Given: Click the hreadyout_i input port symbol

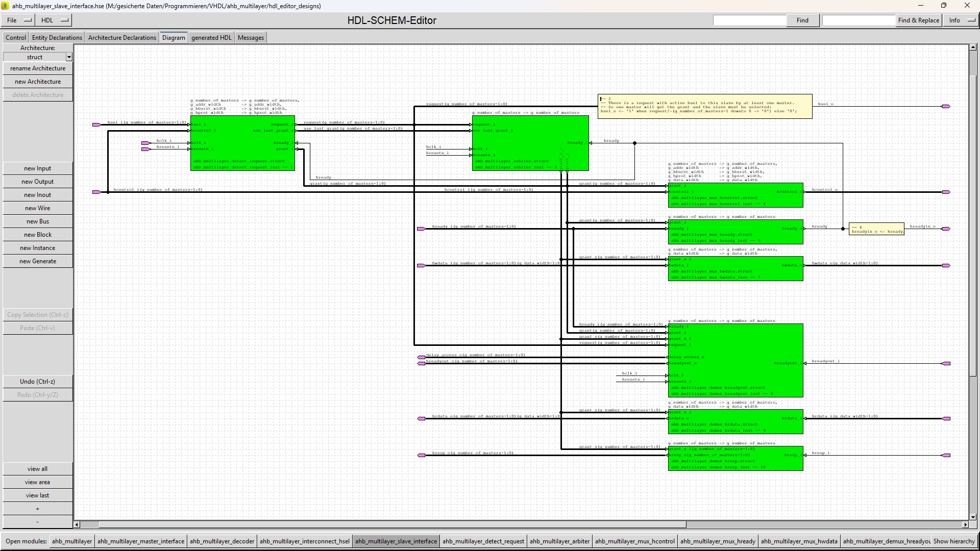Looking at the screenshot, I should tap(946, 364).
